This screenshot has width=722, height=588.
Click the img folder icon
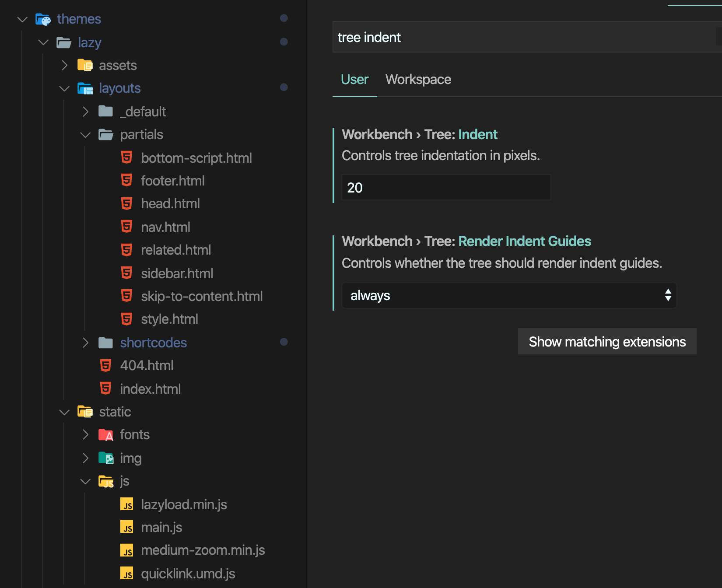coord(106,458)
